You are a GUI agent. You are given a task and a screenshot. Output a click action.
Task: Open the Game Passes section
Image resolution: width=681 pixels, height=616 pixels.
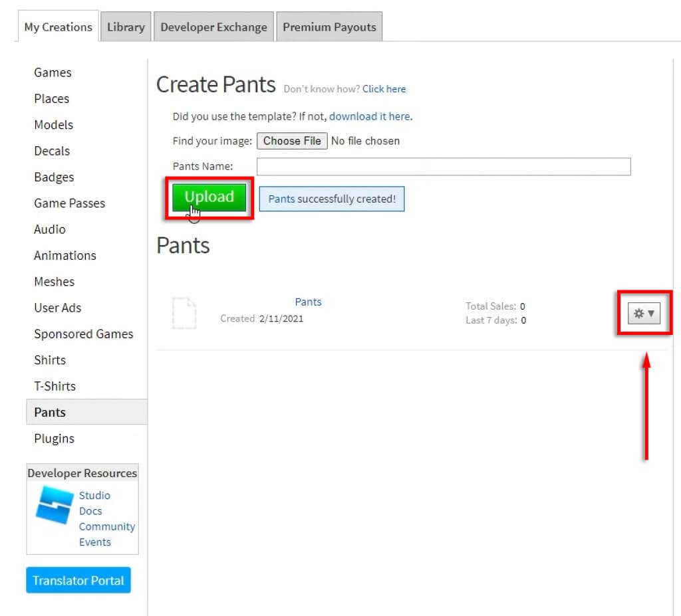click(x=69, y=203)
